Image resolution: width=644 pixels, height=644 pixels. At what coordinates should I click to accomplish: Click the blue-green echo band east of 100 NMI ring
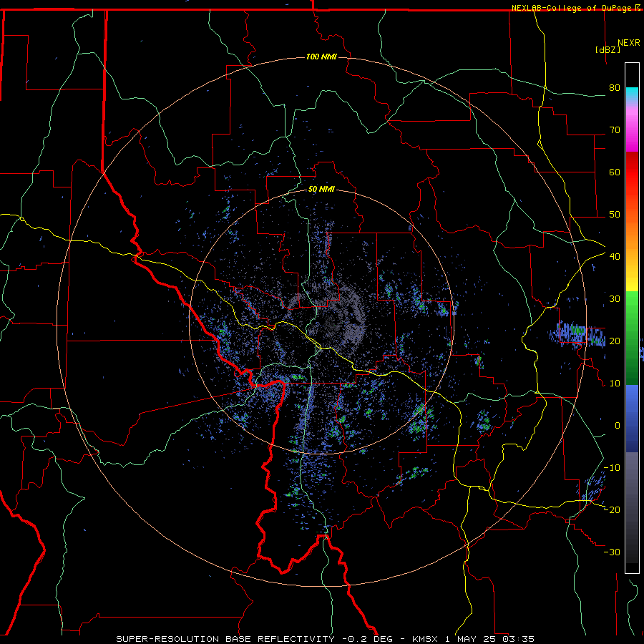pos(577,333)
